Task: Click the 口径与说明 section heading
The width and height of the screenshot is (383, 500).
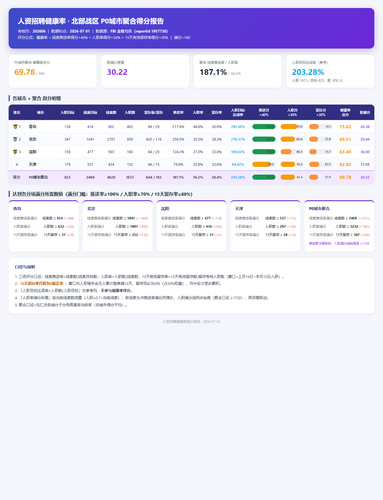Action: 25,267
